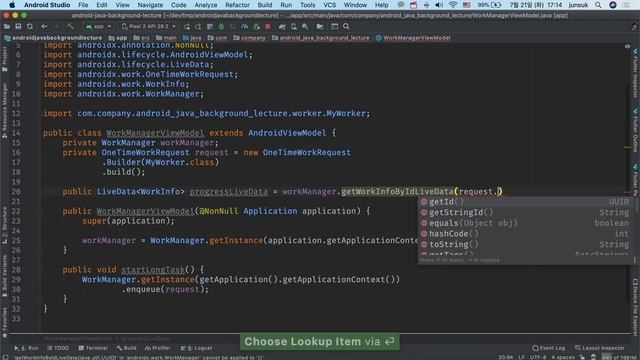The height and width of the screenshot is (360, 640).
Task: Click the UTF-8 encoding status entry
Action: click(x=538, y=357)
